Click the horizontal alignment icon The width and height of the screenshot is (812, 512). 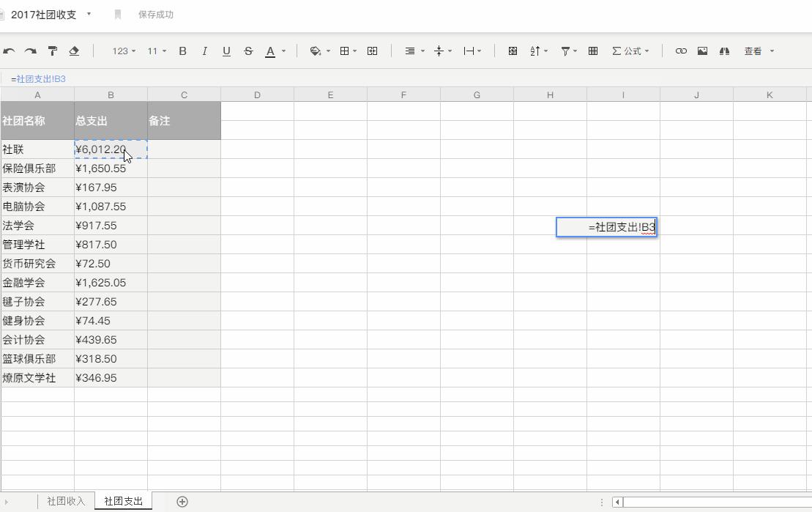[x=409, y=51]
